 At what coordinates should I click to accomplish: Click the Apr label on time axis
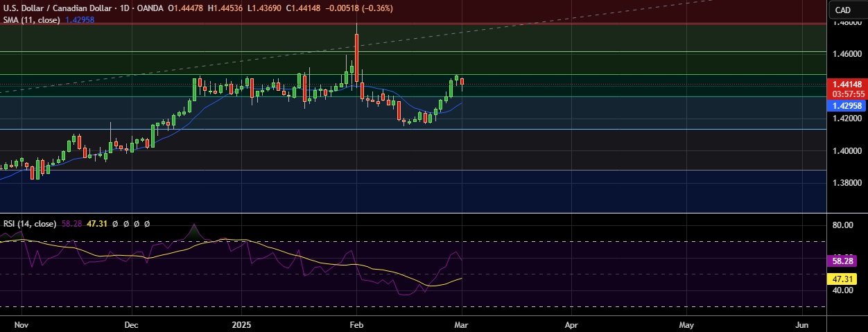(x=571, y=324)
